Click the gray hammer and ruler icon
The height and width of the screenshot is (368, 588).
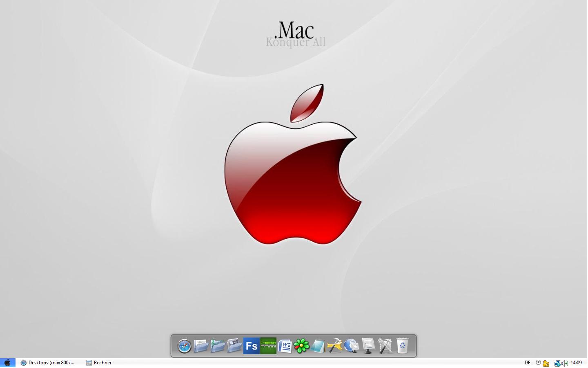[x=385, y=346]
